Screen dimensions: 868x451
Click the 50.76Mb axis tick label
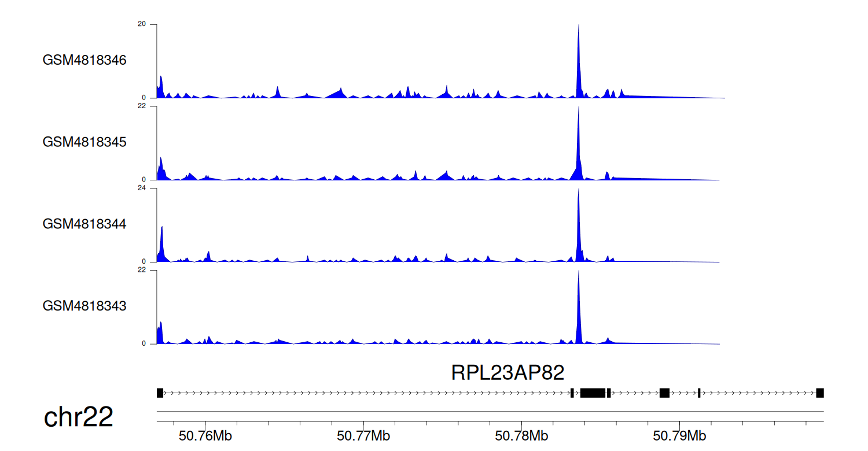pyautogui.click(x=205, y=435)
